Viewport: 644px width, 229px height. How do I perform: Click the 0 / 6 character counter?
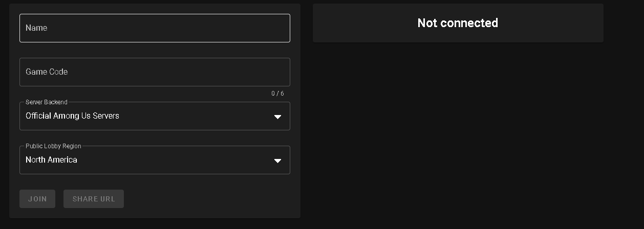tap(277, 94)
